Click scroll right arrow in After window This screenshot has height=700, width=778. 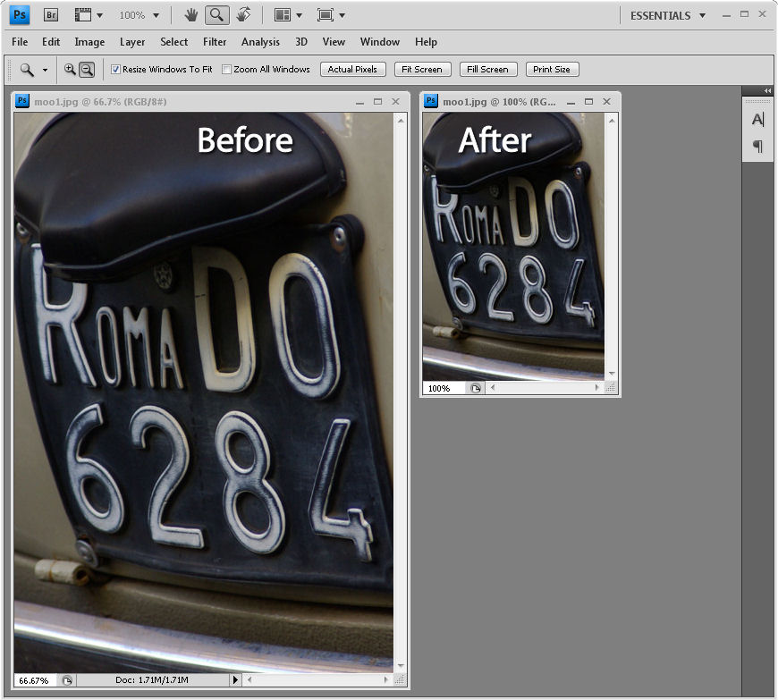tap(596, 388)
